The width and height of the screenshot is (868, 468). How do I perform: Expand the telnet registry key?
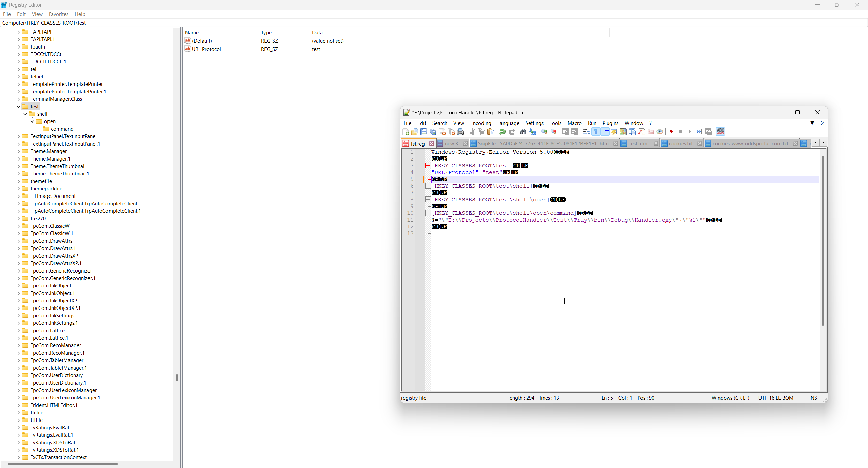coord(19,77)
